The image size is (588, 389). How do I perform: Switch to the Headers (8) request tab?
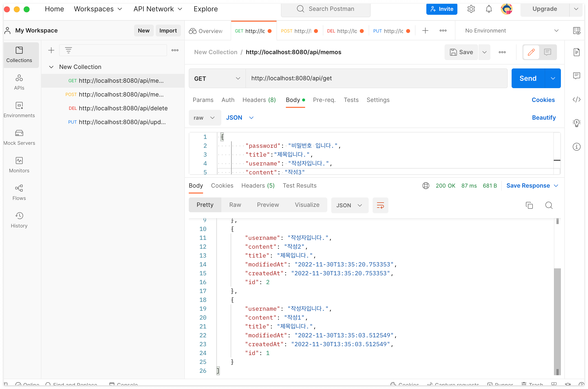259,100
